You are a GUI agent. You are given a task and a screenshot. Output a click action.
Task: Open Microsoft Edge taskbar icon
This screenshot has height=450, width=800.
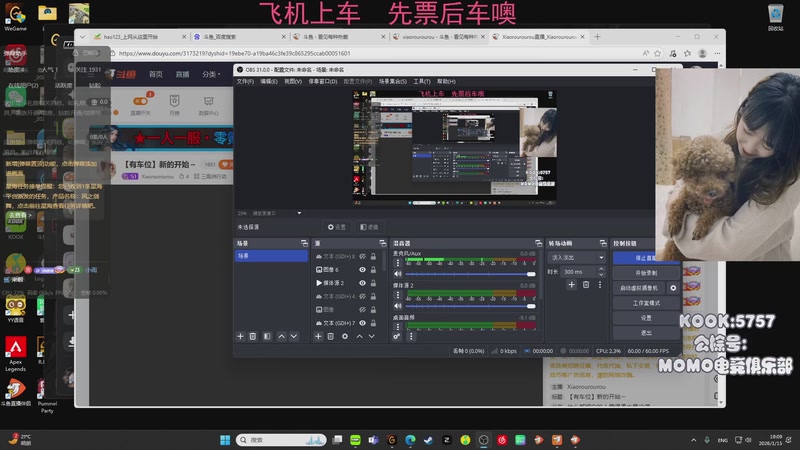410,440
